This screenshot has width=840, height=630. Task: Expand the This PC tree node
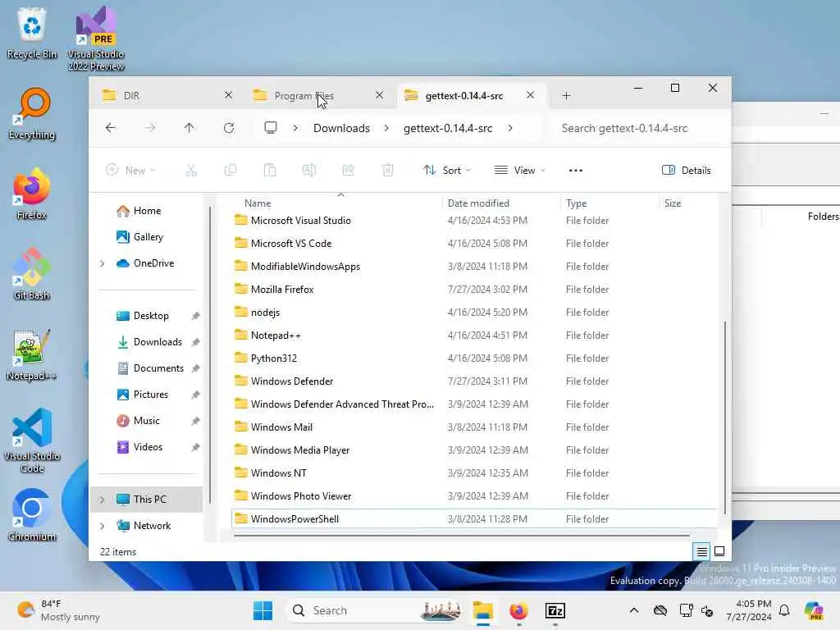click(x=103, y=500)
